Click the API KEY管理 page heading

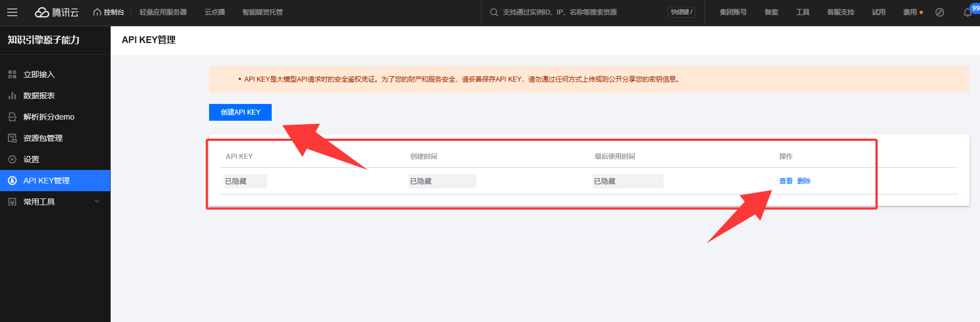pos(149,40)
